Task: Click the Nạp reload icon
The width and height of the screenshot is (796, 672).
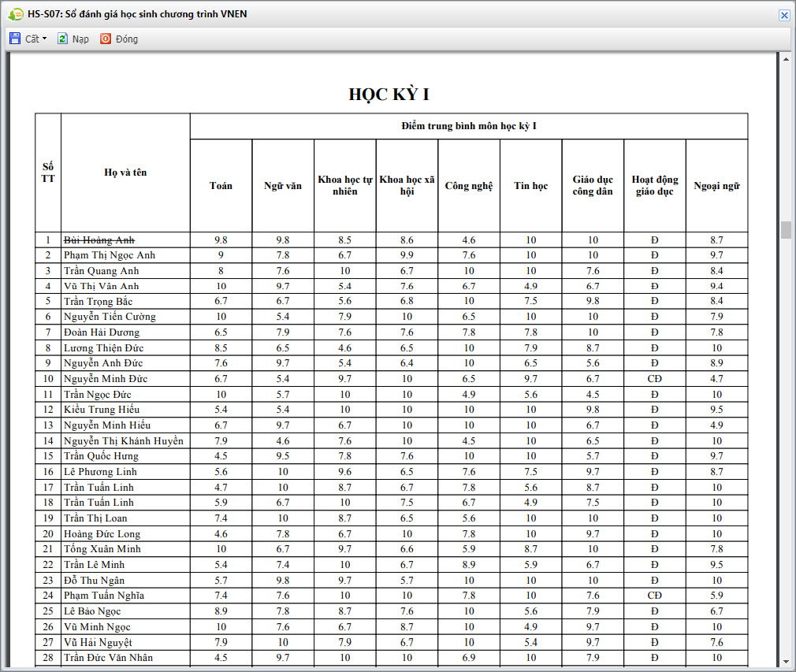Action: point(62,39)
